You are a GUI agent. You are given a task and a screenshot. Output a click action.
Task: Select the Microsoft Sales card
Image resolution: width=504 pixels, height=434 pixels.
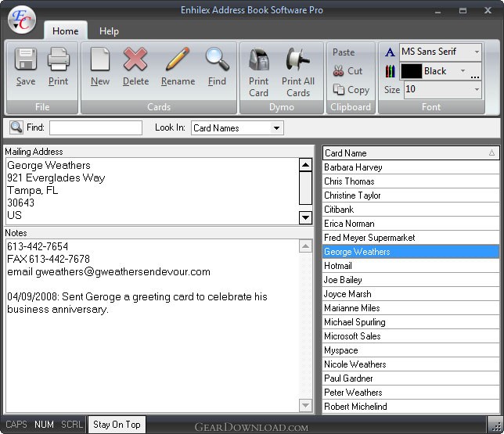(x=411, y=336)
